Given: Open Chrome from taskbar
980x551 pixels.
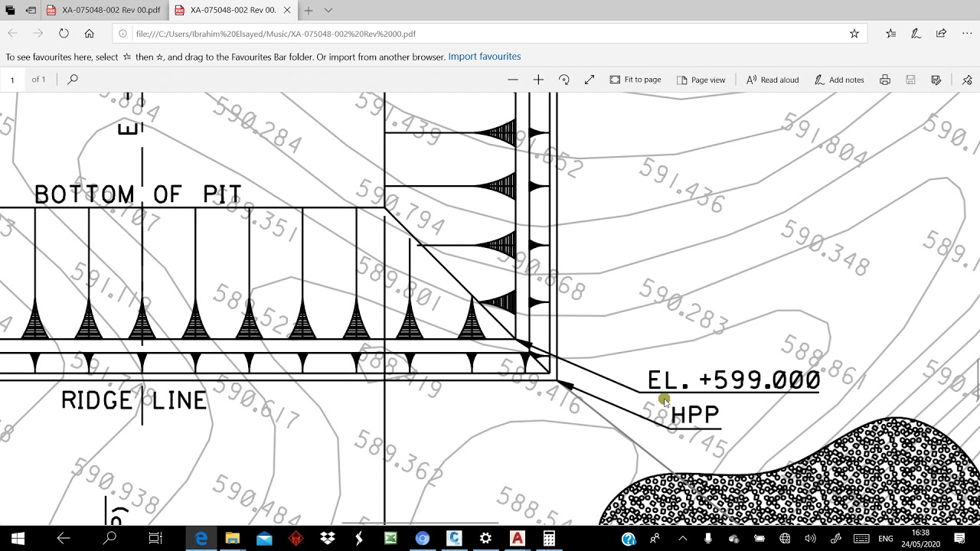Looking at the screenshot, I should (x=422, y=539).
